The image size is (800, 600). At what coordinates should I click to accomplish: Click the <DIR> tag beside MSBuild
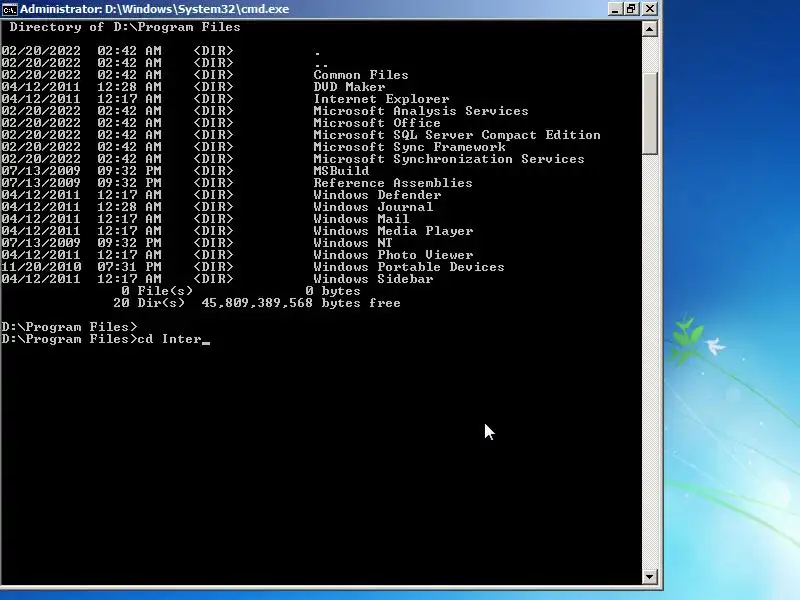[x=213, y=171]
